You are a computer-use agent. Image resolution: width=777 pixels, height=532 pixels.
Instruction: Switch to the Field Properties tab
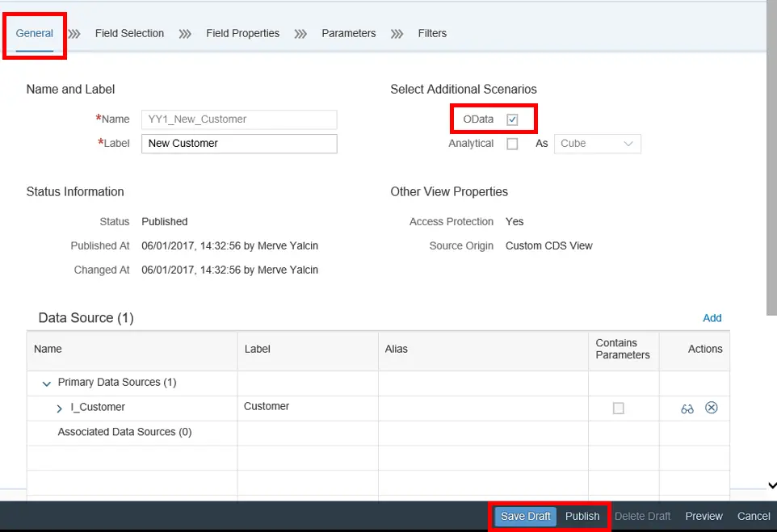tap(243, 33)
